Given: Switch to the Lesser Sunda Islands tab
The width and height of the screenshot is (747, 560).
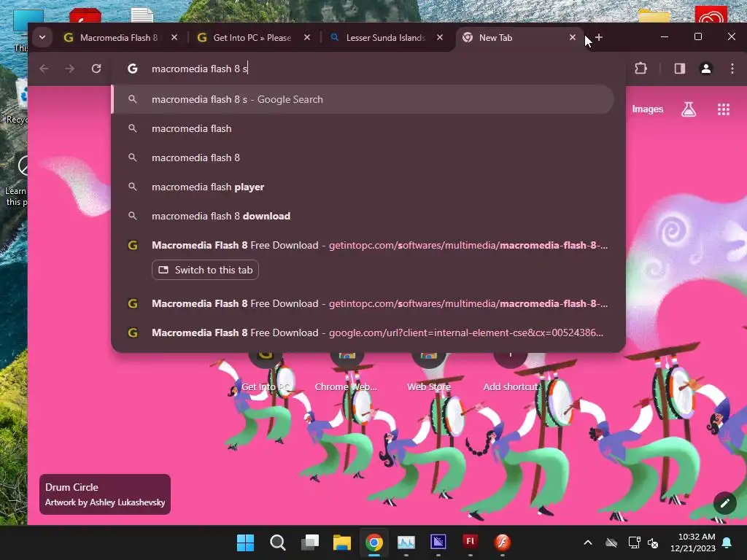Looking at the screenshot, I should click(x=387, y=38).
